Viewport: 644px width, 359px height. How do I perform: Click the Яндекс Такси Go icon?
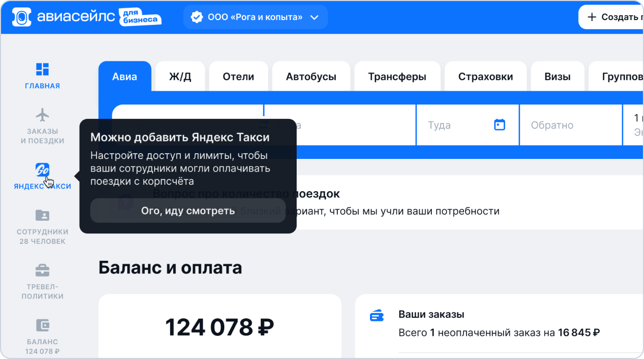click(42, 170)
